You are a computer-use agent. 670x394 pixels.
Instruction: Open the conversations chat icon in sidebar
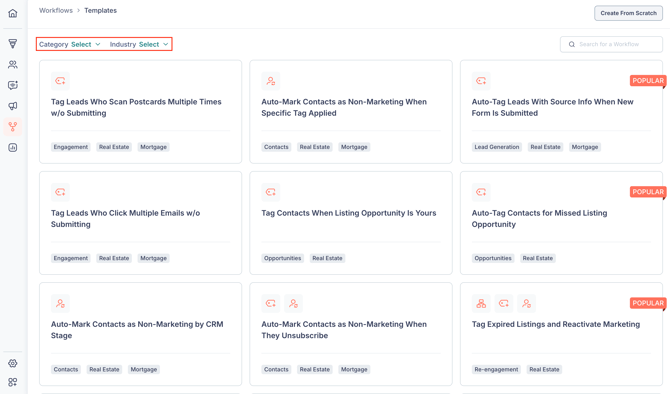(x=13, y=85)
